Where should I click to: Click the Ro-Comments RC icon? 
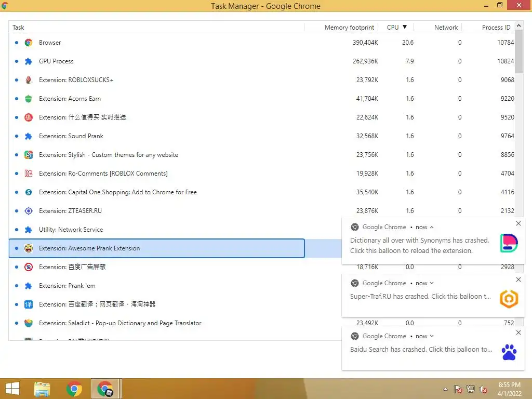[29, 174]
